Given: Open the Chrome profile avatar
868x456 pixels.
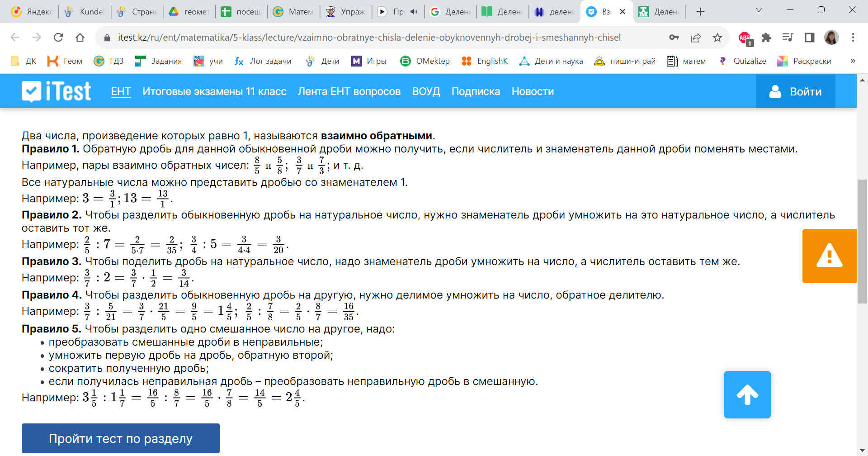Looking at the screenshot, I should click(x=831, y=38).
